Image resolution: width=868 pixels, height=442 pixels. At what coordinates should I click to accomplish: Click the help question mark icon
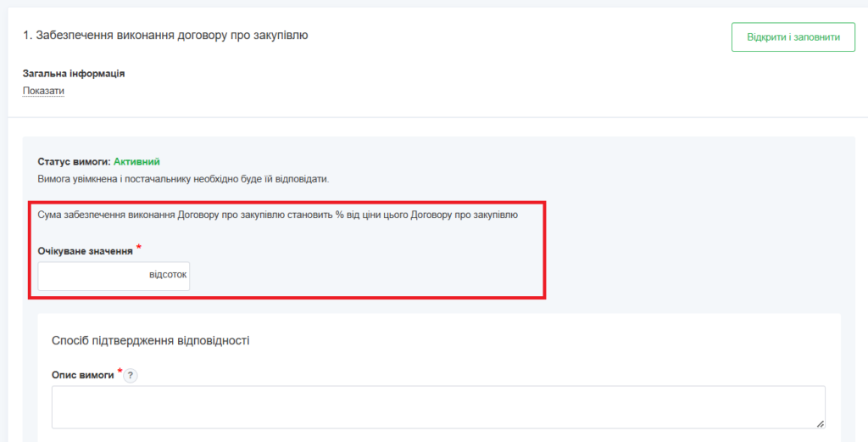tap(131, 376)
